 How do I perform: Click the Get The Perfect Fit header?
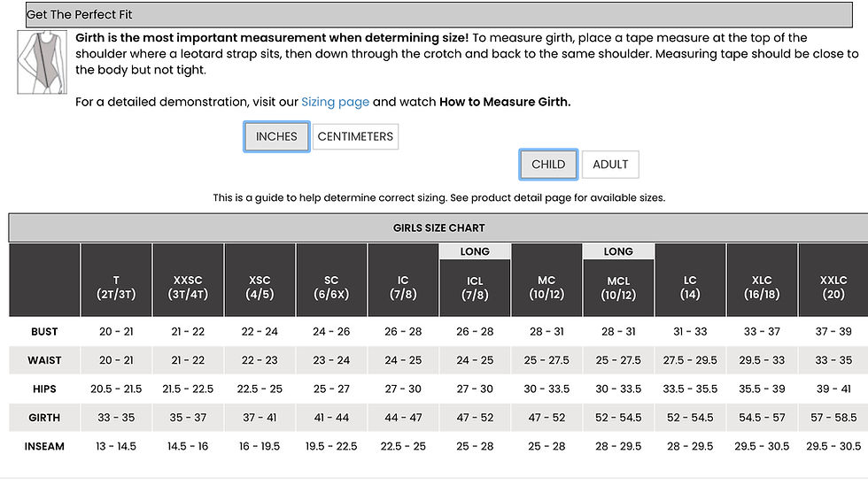439,14
